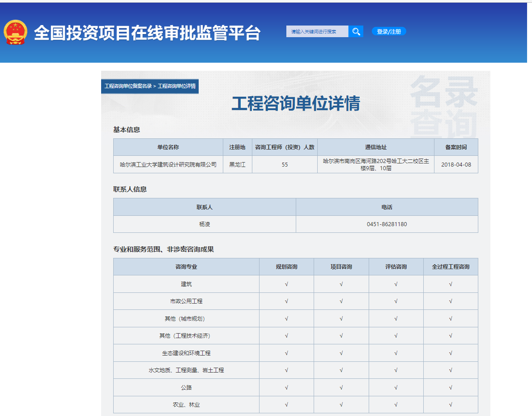Select the address cell starting 哈尔滨市南岗区海河路202号
The width and height of the screenshot is (532, 416).
point(376,164)
